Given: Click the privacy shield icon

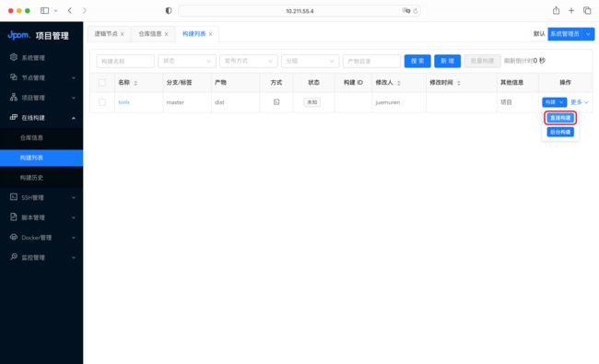Looking at the screenshot, I should pos(169,11).
